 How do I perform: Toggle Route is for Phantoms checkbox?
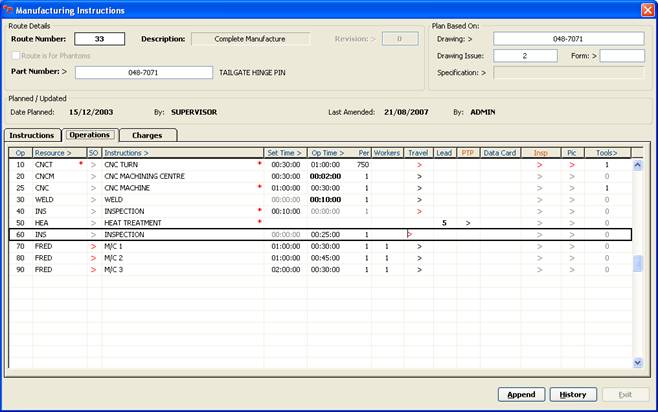[x=16, y=55]
